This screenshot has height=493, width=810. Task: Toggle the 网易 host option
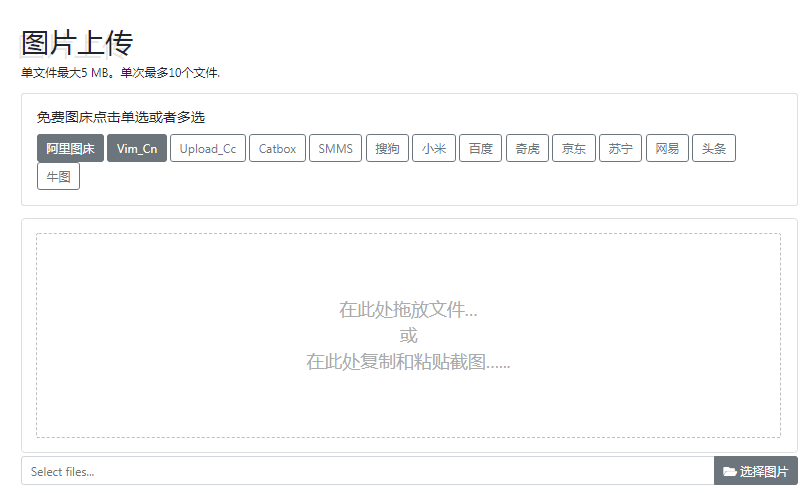667,149
